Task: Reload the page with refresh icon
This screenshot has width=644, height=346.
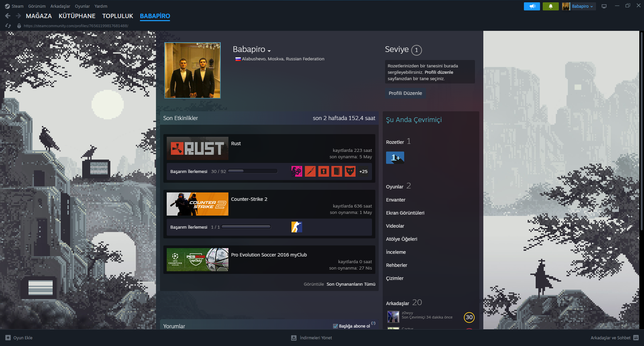Action: tap(8, 25)
